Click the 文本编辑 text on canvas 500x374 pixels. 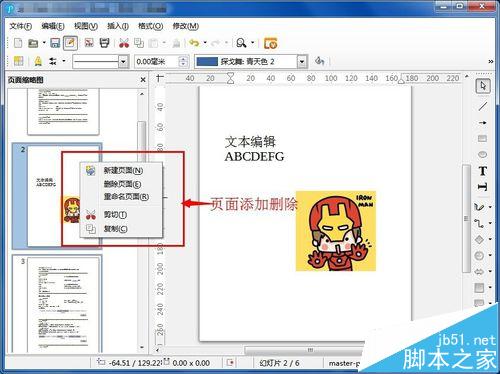(250, 142)
